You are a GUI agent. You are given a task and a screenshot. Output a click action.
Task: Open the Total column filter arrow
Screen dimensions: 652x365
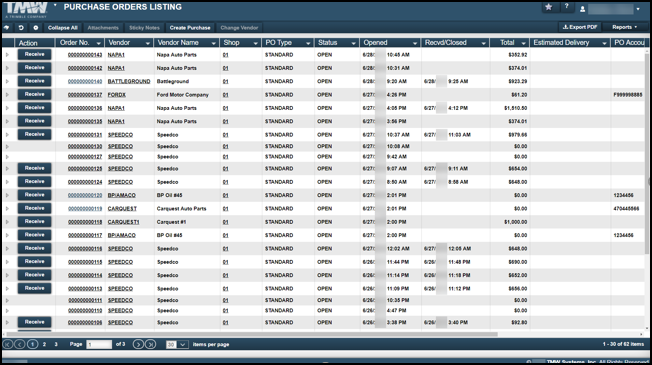tap(524, 43)
